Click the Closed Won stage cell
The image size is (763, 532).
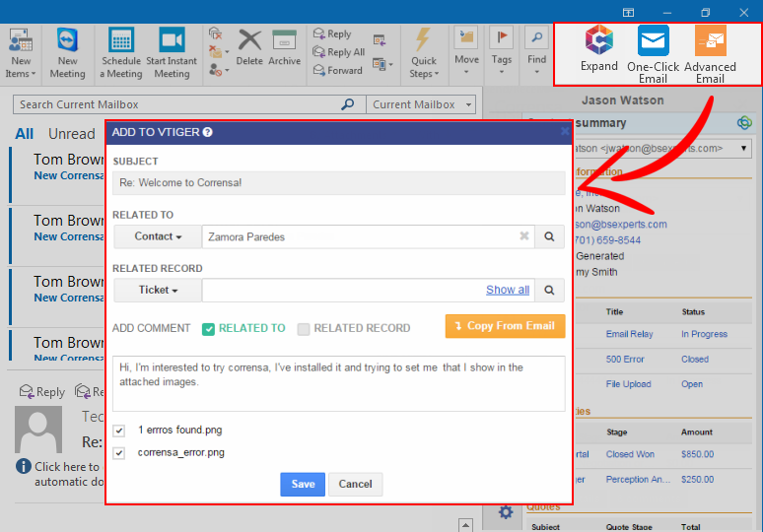630,454
